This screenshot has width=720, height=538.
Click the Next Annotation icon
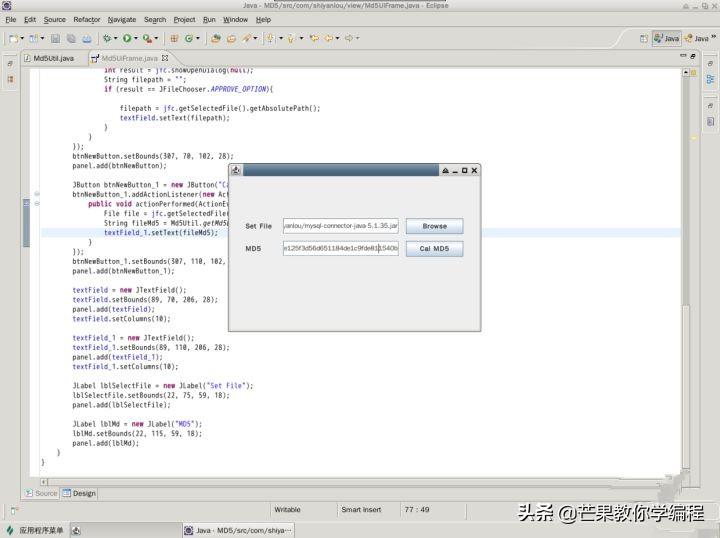[271, 39]
